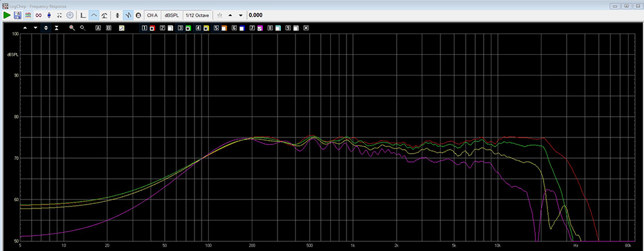
Task: Toggle overlay 7 magenta checkbox
Action: 260,28
